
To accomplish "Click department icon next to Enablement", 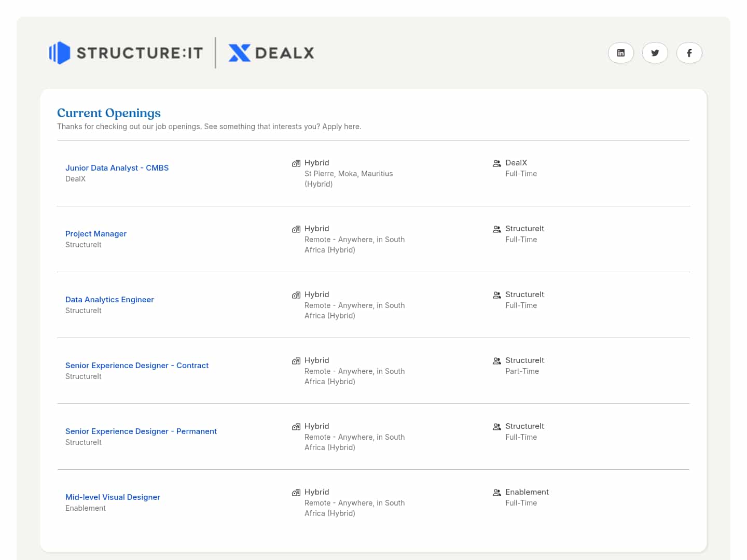I will [496, 493].
